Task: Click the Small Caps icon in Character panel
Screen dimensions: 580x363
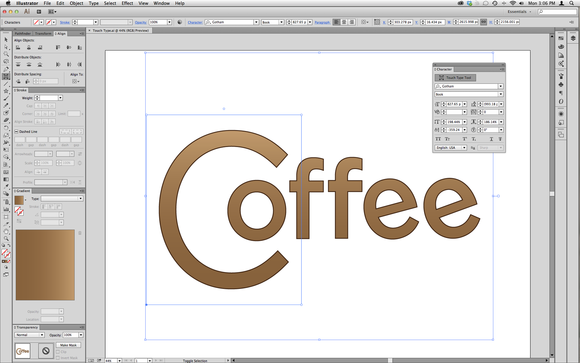Action: 448,139
